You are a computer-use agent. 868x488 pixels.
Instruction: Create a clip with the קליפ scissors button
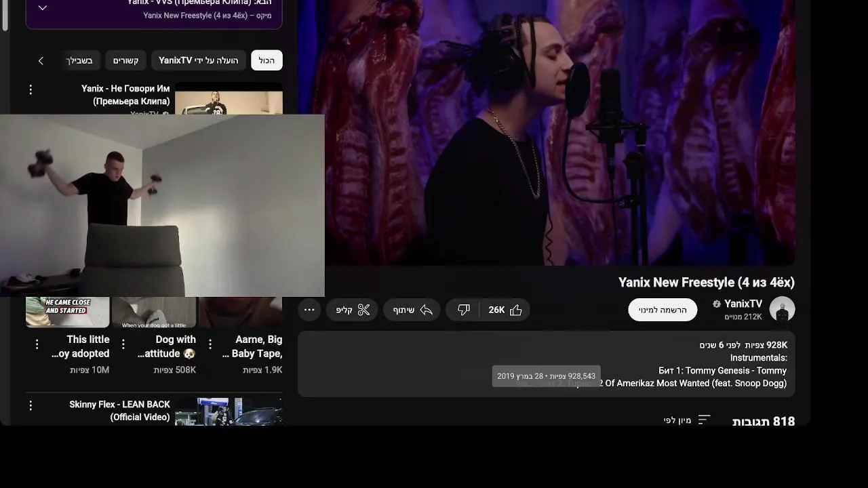point(353,310)
